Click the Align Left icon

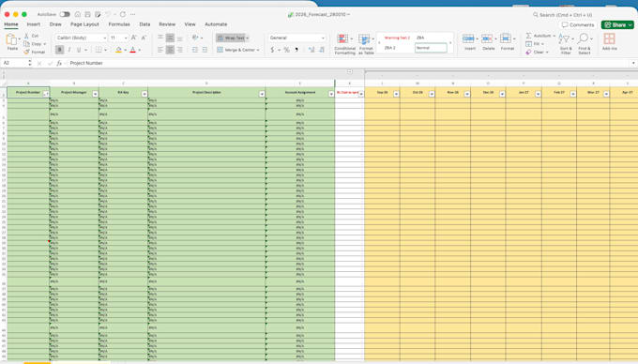tap(160, 50)
